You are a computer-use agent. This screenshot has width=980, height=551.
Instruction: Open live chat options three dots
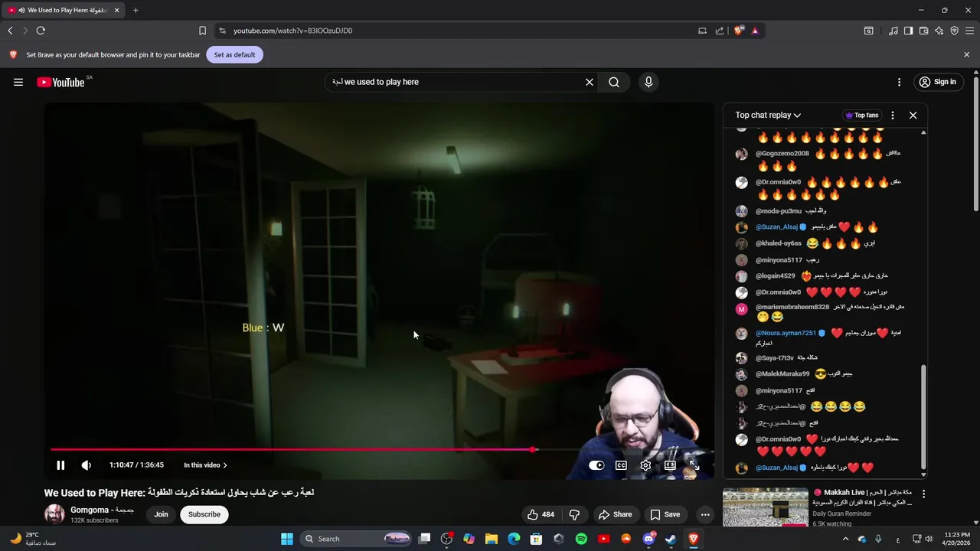(x=892, y=116)
